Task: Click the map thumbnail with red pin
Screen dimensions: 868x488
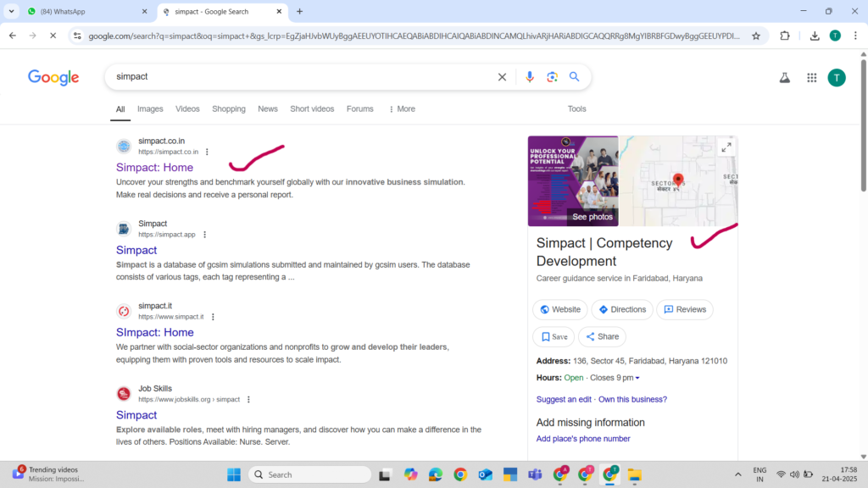Action: tap(678, 181)
